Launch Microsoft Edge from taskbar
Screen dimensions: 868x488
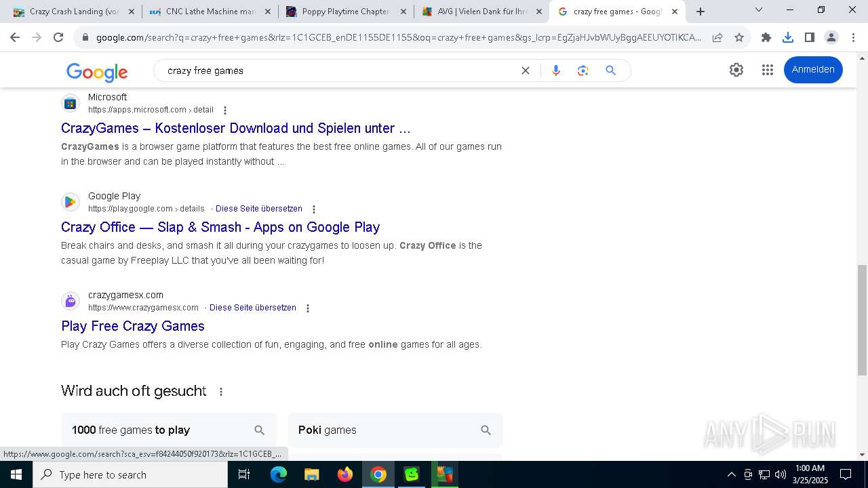tap(279, 474)
